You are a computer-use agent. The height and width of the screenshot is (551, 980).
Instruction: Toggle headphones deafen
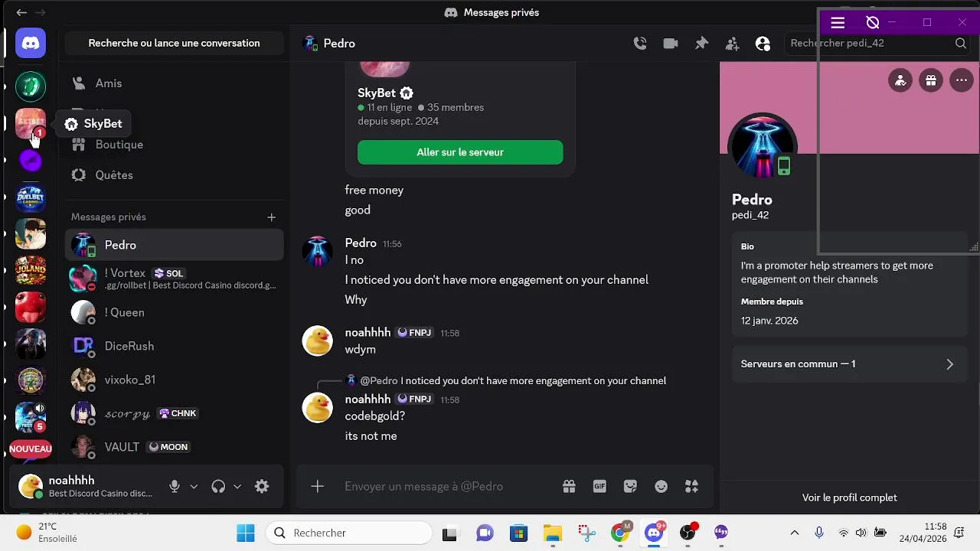(218, 487)
